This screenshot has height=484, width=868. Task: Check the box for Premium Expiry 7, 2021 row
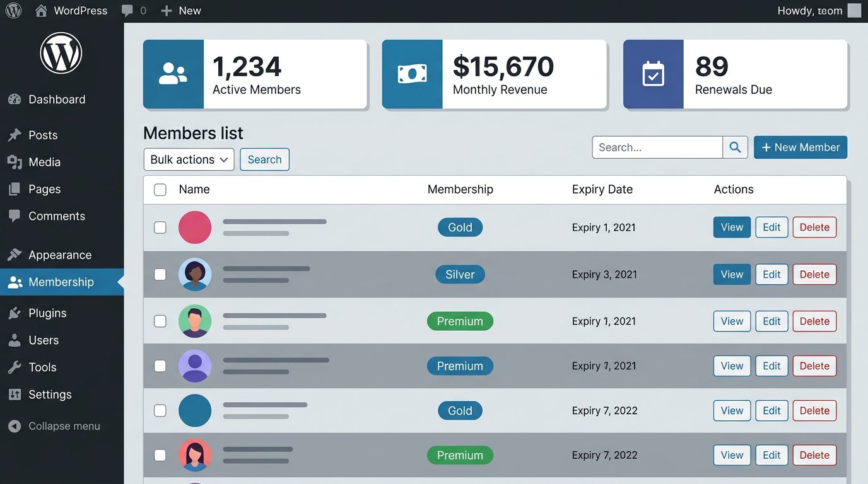pos(160,366)
